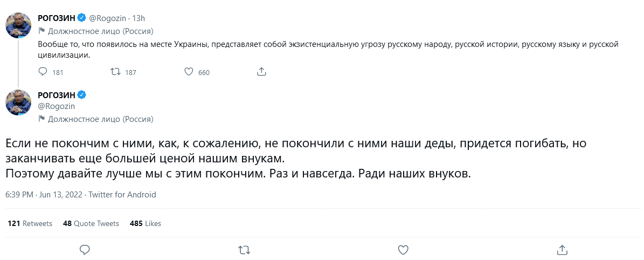
Task: Retweet the main tweet using bottom icon
Action: pyautogui.click(x=244, y=250)
